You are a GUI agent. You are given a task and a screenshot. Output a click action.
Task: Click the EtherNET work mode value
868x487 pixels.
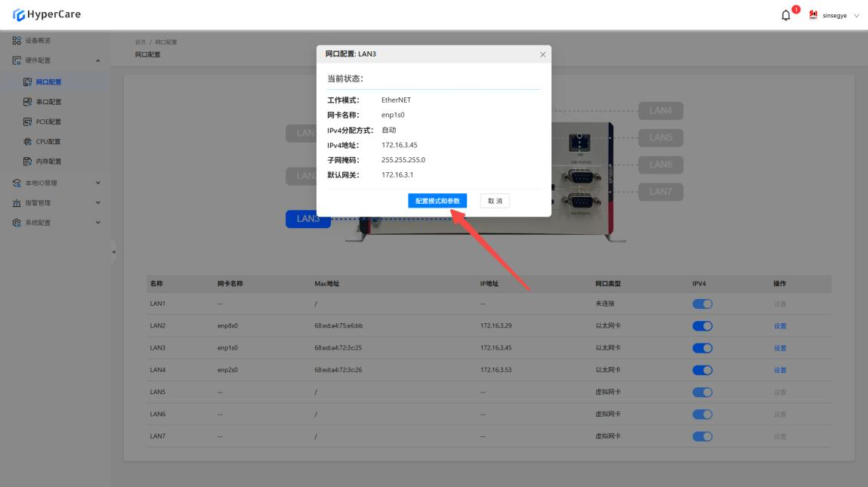click(396, 100)
